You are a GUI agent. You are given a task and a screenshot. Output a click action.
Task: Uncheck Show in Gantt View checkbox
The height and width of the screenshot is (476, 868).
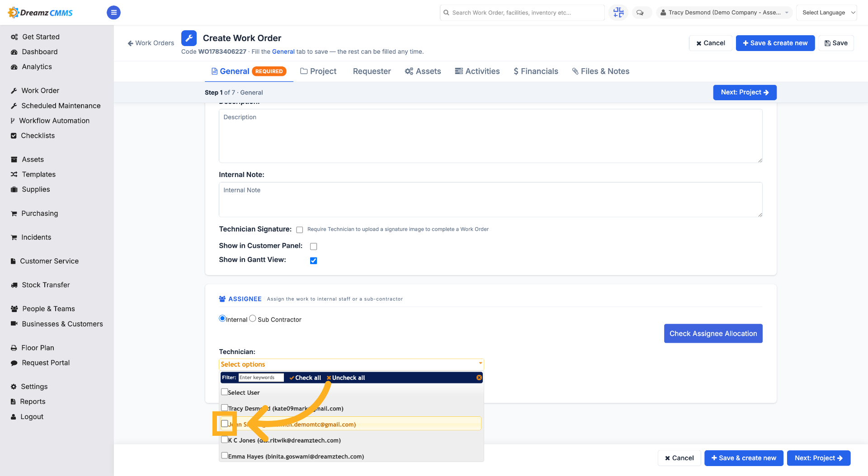313,261
